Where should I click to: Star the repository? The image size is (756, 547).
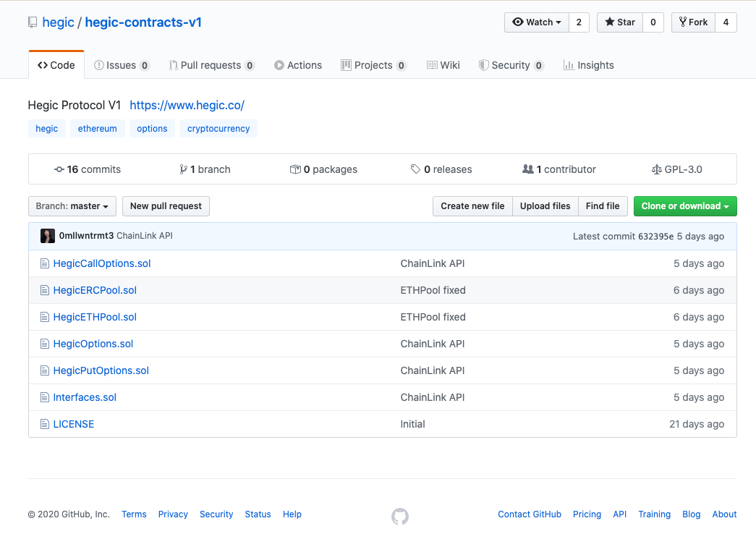620,22
